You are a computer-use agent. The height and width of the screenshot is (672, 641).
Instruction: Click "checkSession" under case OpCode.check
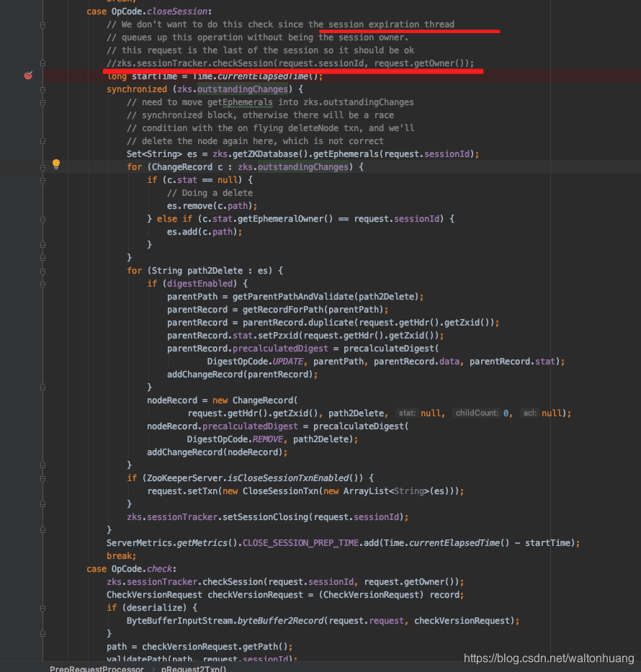point(233,581)
